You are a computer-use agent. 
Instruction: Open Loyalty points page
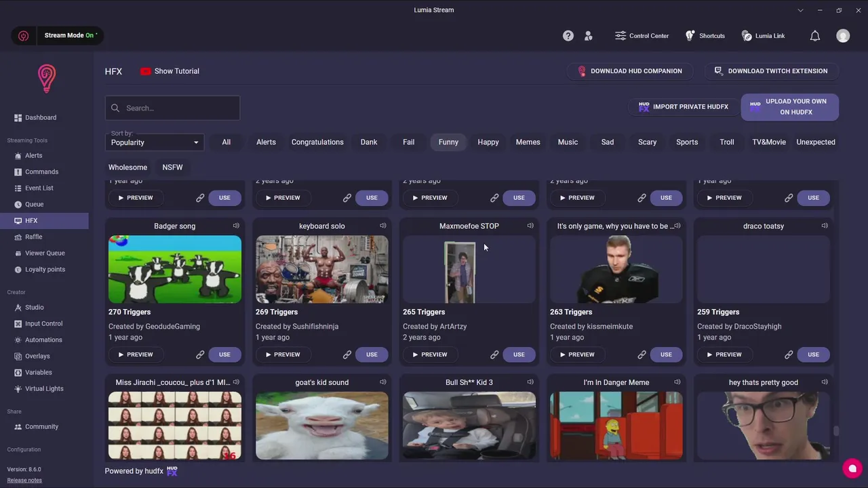(x=44, y=269)
